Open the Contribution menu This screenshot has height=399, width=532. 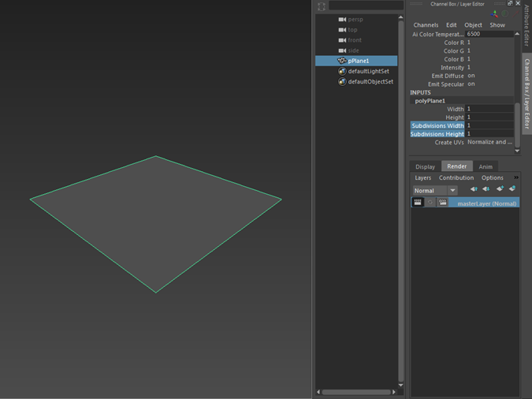point(456,178)
